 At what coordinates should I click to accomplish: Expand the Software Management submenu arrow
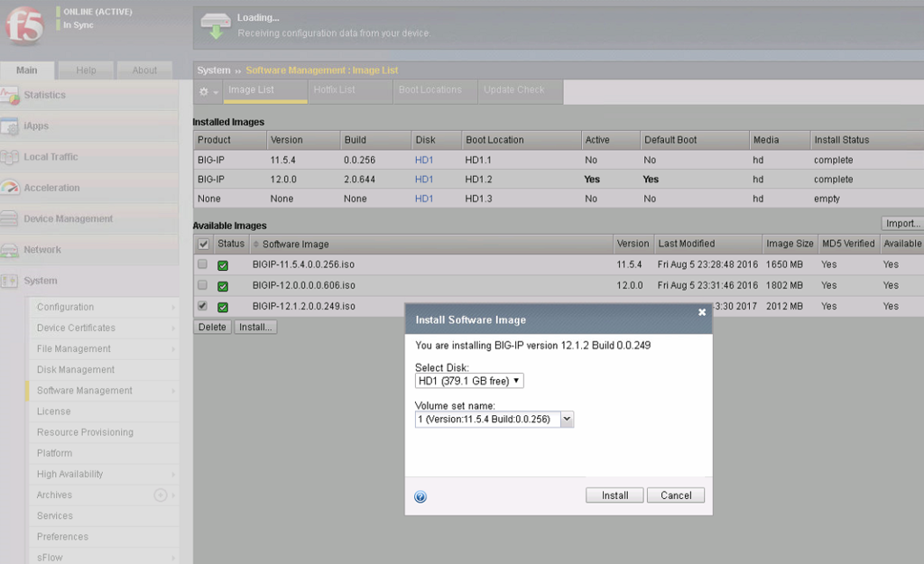pyautogui.click(x=173, y=391)
